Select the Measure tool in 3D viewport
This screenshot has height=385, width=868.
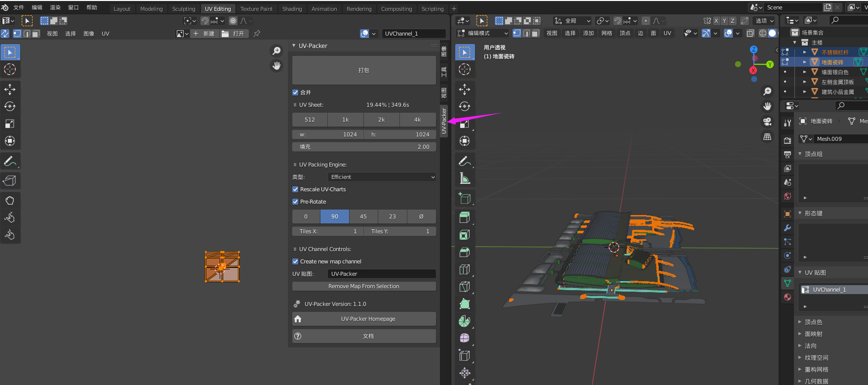click(465, 178)
